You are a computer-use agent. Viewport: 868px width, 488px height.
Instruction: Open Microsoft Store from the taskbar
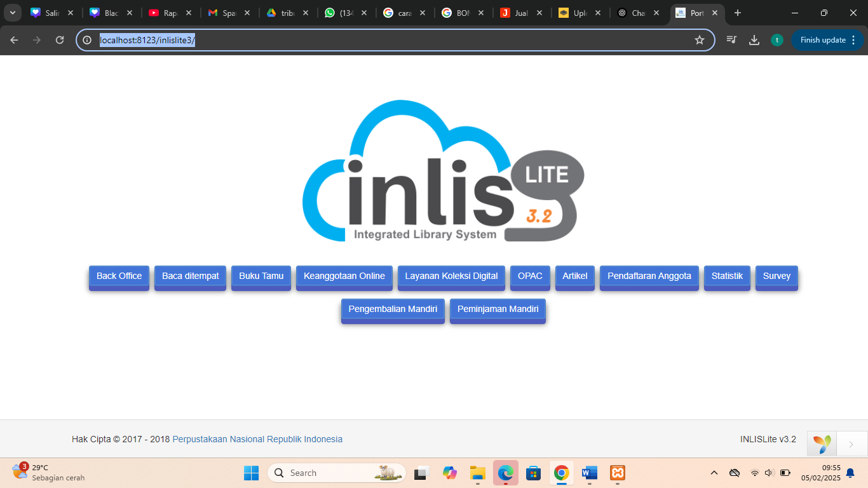click(x=534, y=473)
